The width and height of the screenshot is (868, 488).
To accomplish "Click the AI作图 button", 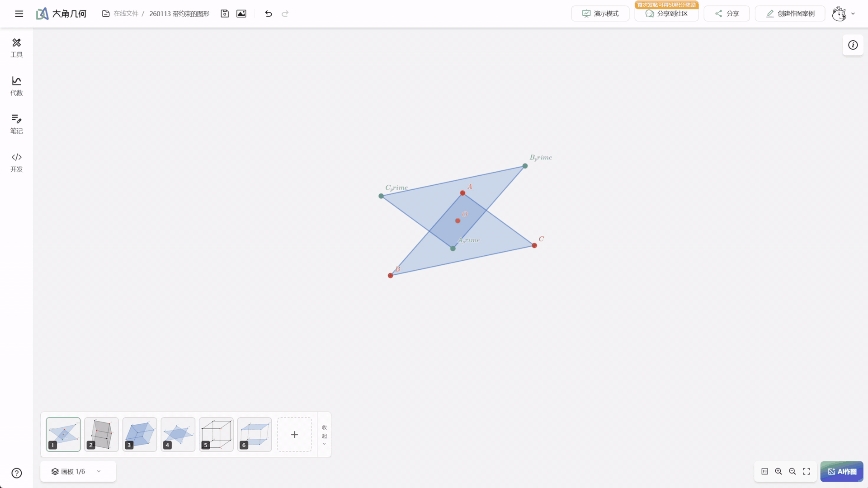I will pos(842,471).
